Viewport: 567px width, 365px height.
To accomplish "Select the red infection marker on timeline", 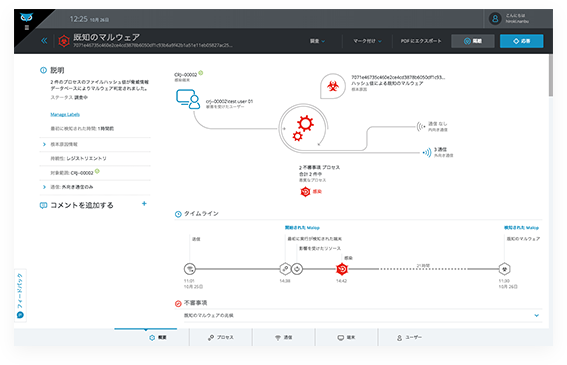I will click(342, 269).
